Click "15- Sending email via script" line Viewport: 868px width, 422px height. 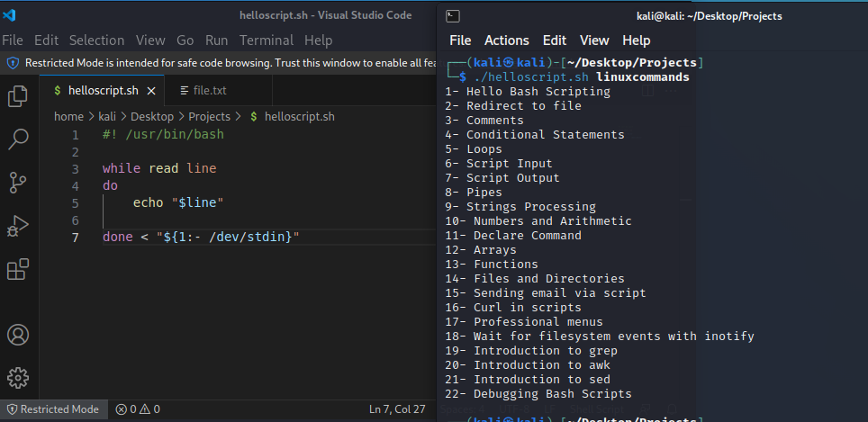point(546,293)
